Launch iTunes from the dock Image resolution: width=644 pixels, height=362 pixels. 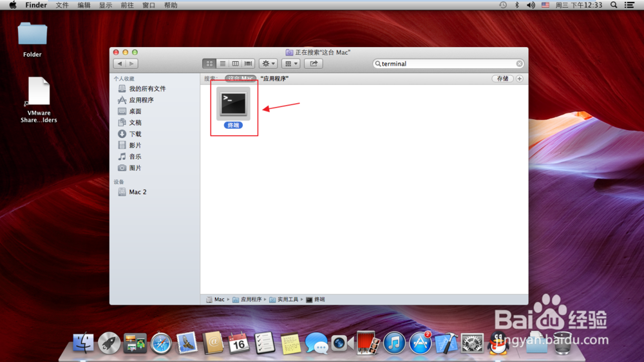(394, 343)
